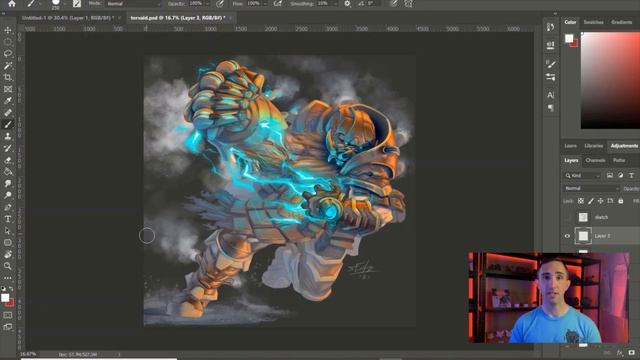Switch to the Paths tab
This screenshot has width=640, height=360.
619,160
